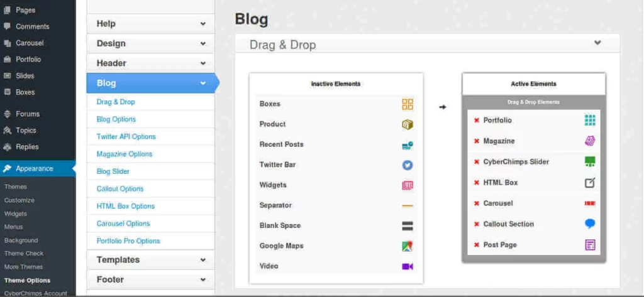Image resolution: width=644 pixels, height=297 pixels.
Task: Click the Separator line icon
Action: (x=408, y=205)
